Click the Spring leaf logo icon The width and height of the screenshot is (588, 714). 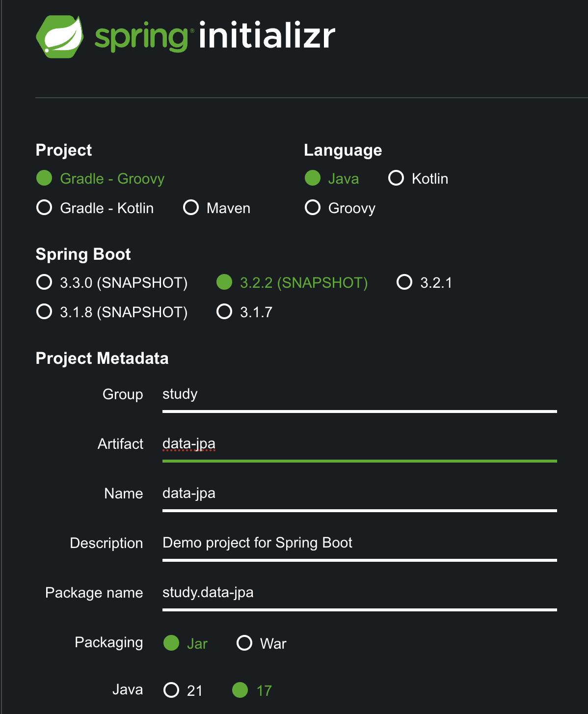[x=59, y=37]
